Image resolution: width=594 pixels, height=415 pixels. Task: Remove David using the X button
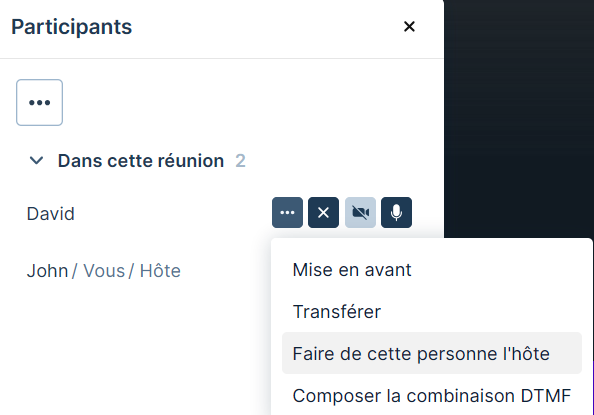point(323,212)
